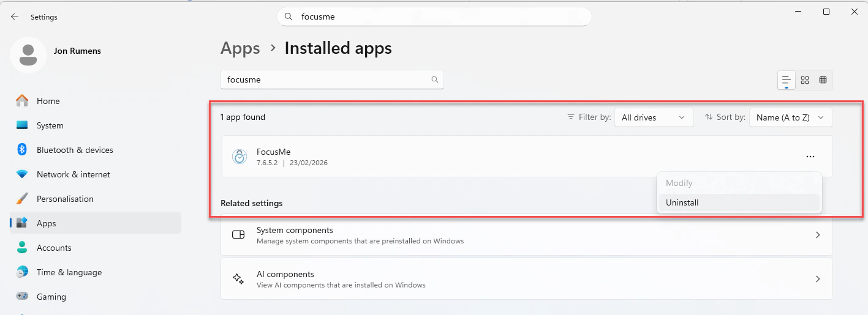
Task: Click the greyed Modify menu entry
Action: pos(739,183)
